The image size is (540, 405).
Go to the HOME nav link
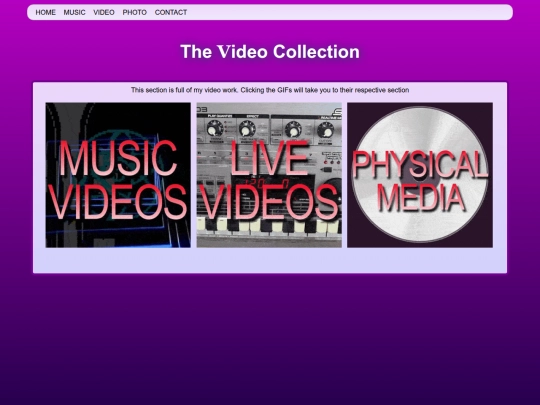coord(45,12)
